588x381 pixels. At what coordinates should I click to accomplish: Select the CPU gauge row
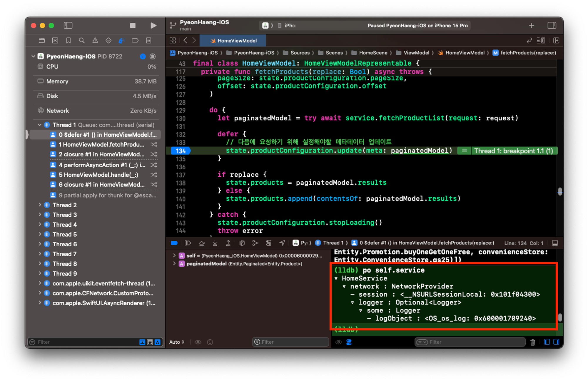[x=96, y=67]
